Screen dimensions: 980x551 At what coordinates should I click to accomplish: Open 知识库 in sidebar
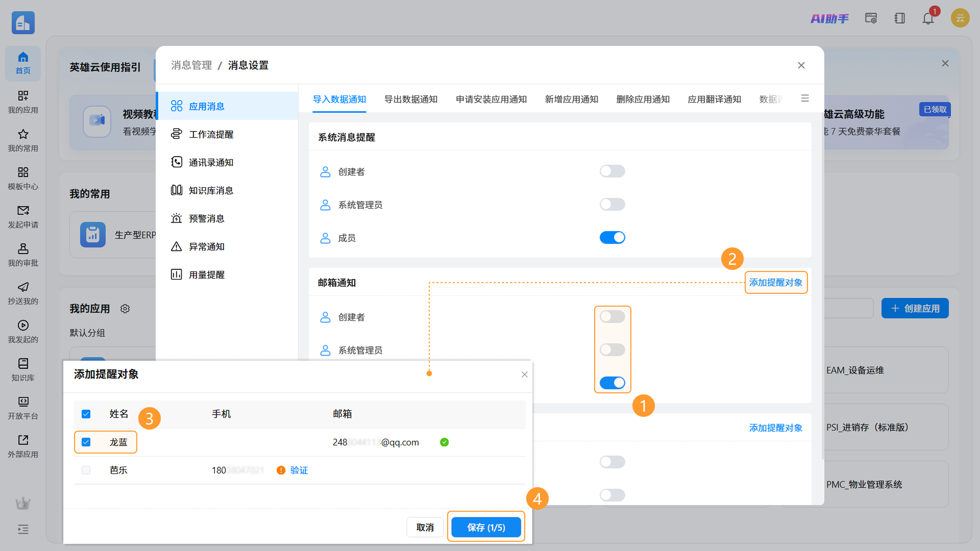23,370
